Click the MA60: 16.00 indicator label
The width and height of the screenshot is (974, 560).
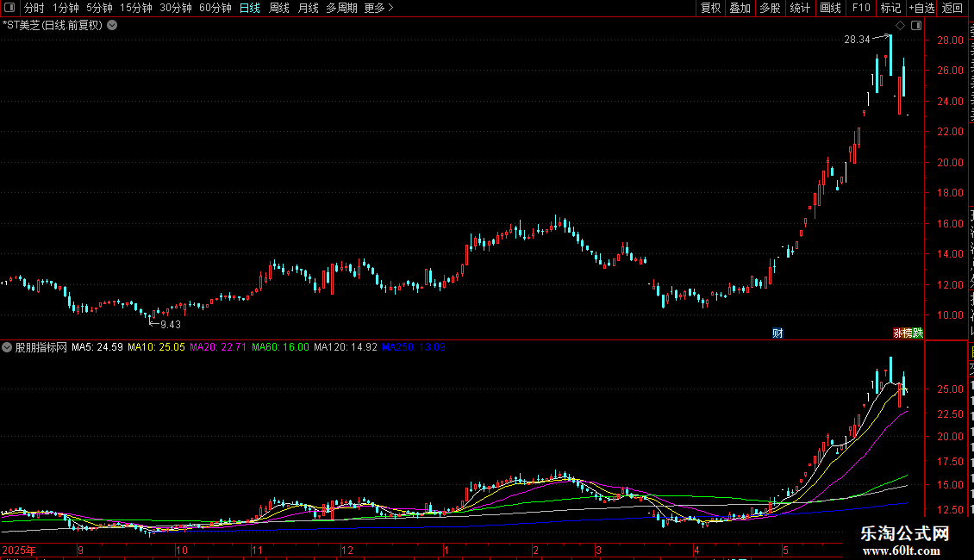tap(280, 347)
